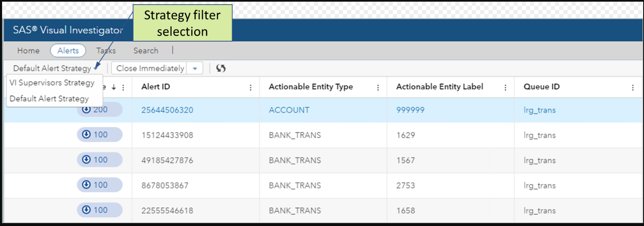Click the sort descending arrow icon

(114, 87)
